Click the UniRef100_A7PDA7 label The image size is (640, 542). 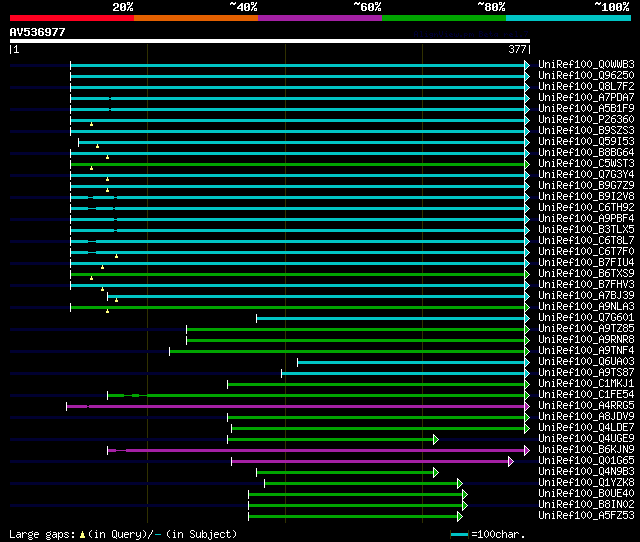click(x=586, y=98)
